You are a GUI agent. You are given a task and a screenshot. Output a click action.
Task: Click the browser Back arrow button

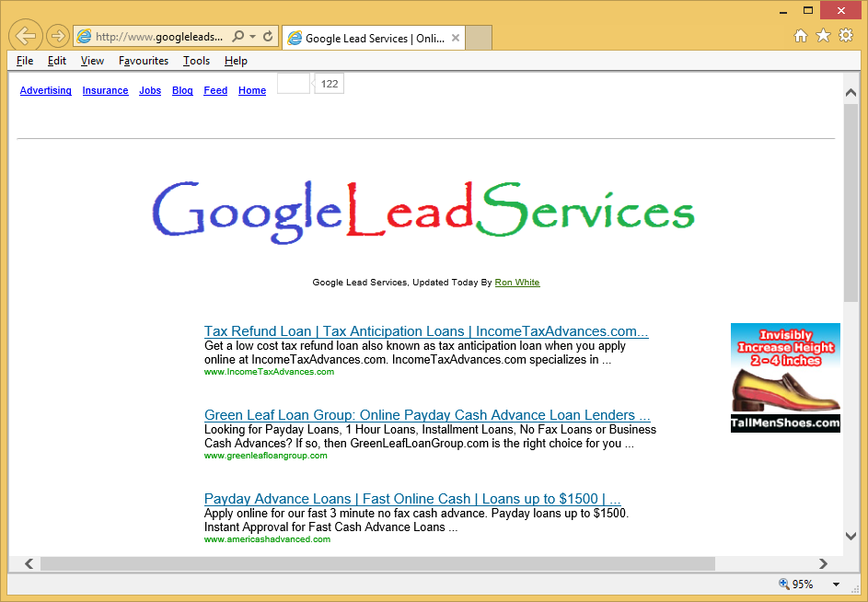point(26,36)
